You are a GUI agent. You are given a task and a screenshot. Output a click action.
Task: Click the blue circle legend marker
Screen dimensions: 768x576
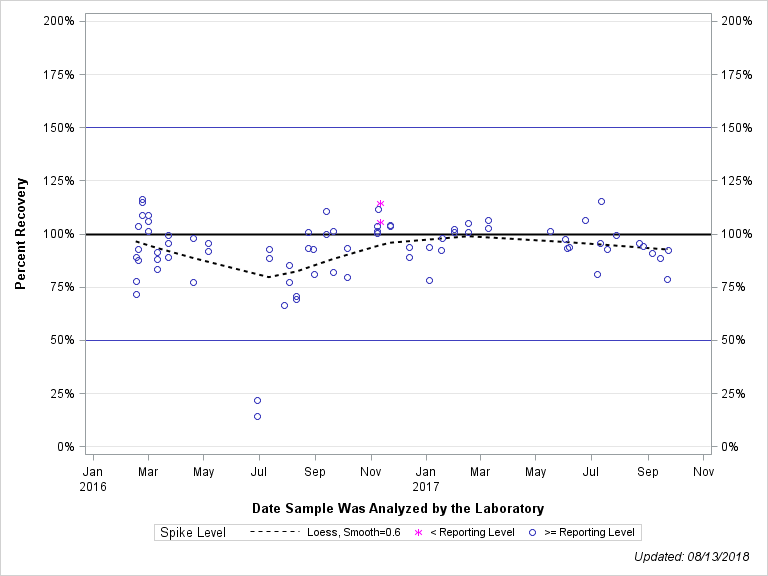(x=532, y=532)
